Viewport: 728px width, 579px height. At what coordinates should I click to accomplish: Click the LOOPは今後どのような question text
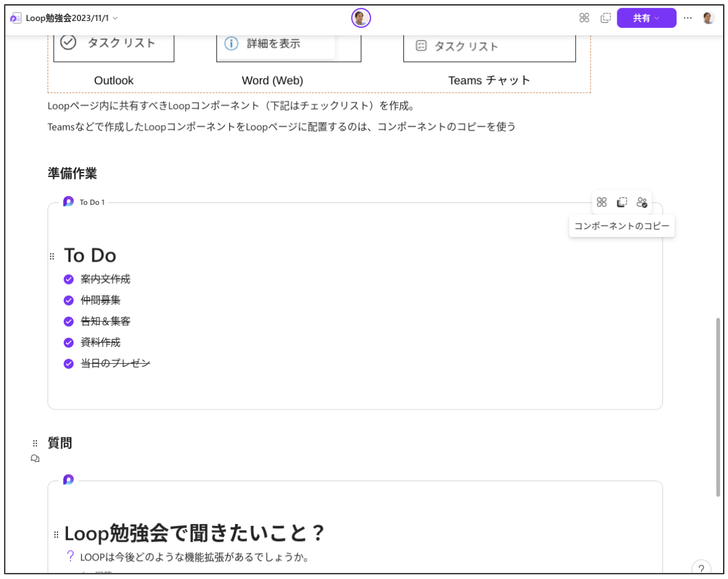(195, 557)
